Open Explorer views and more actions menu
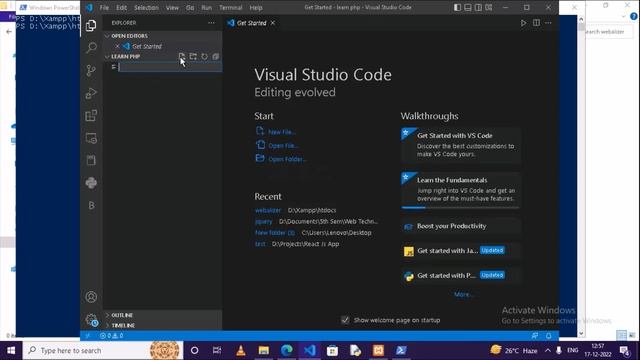Viewport: 640px width, 360px height. tap(211, 23)
